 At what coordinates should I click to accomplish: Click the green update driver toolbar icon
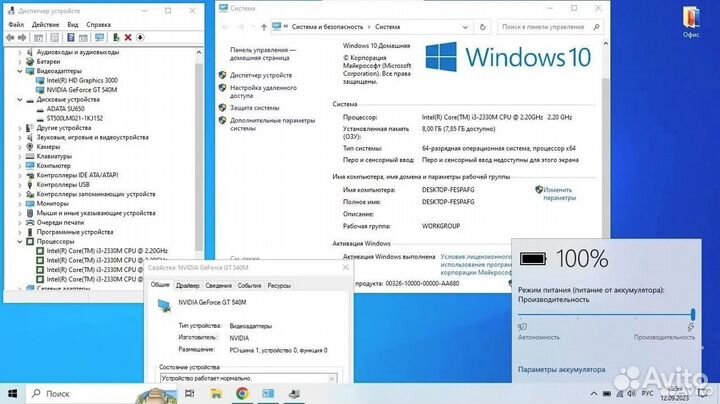click(x=116, y=38)
